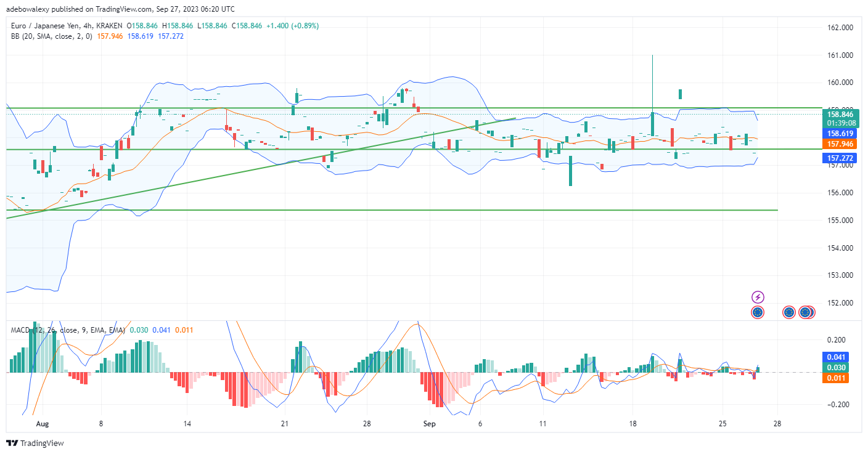Open the lone EU flag event marker right of the lightning icon
The width and height of the screenshot is (868, 454).
click(x=789, y=312)
